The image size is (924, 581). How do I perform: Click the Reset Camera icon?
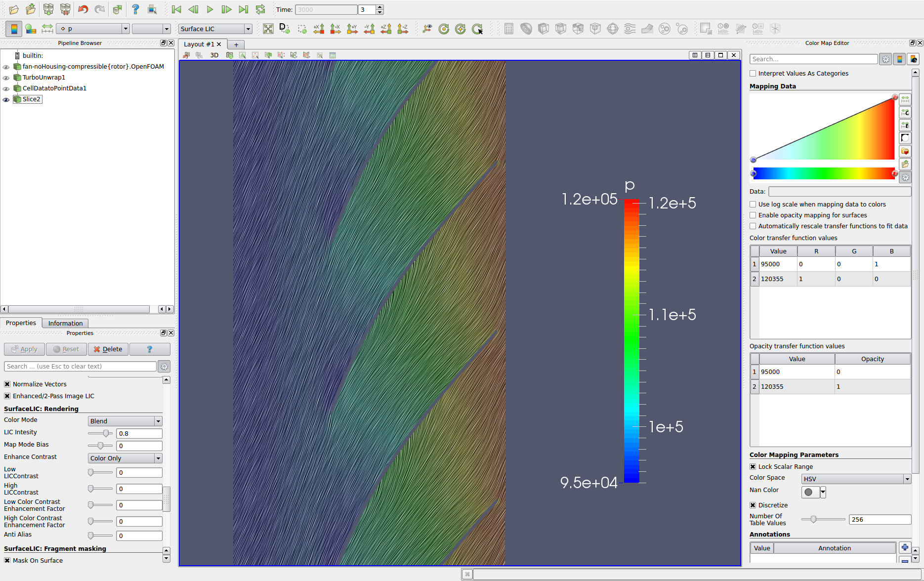(268, 29)
